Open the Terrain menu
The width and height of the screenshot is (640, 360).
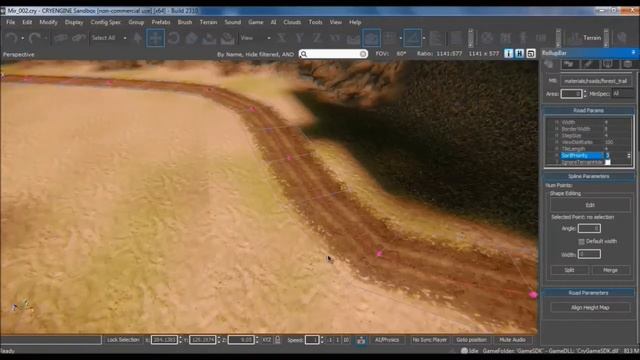[208, 22]
